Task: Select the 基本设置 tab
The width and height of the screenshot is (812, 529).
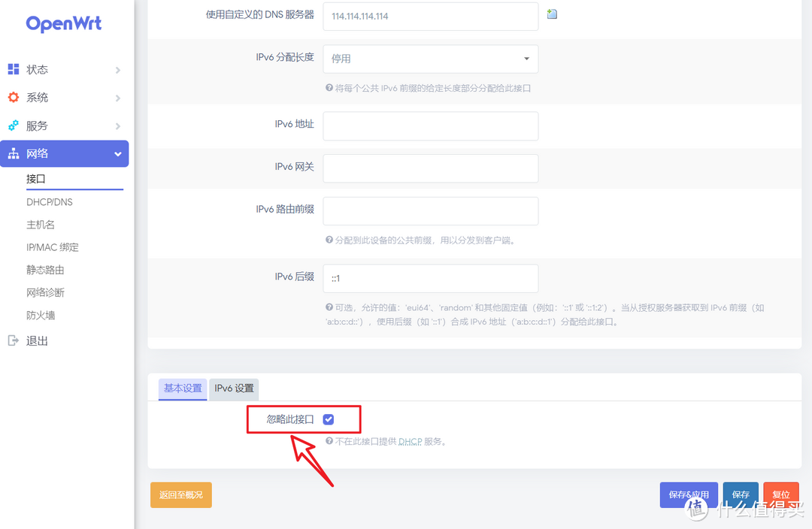Action: pyautogui.click(x=182, y=389)
